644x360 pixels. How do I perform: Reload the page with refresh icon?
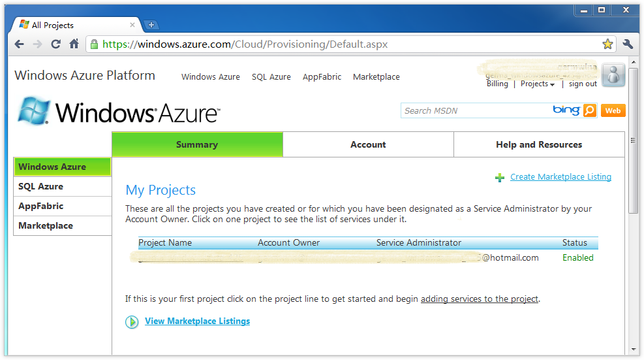tap(56, 44)
